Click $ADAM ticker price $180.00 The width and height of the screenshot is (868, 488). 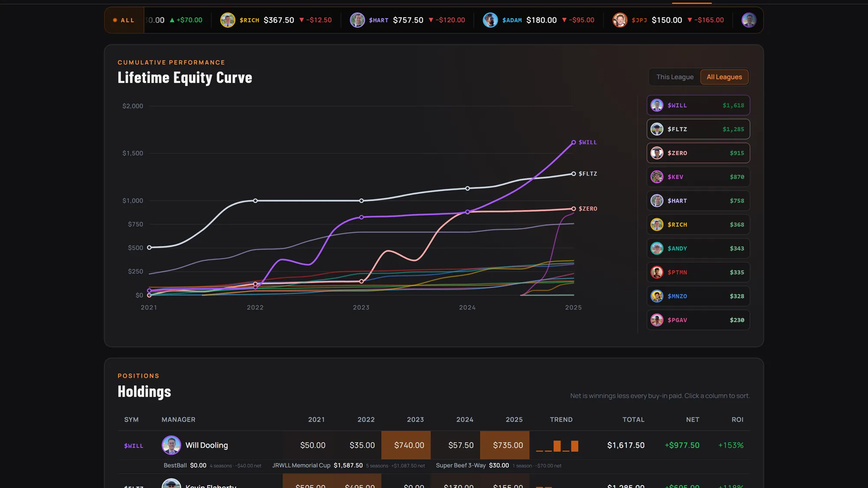[x=541, y=20]
